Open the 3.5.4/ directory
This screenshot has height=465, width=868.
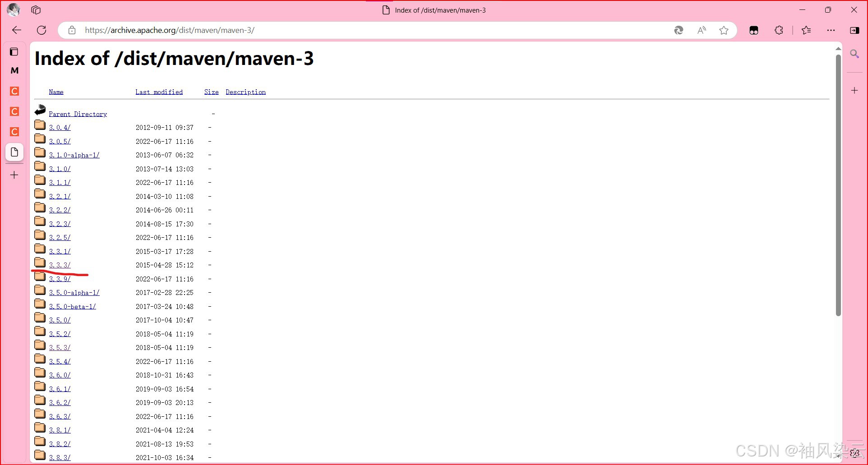coord(60,362)
